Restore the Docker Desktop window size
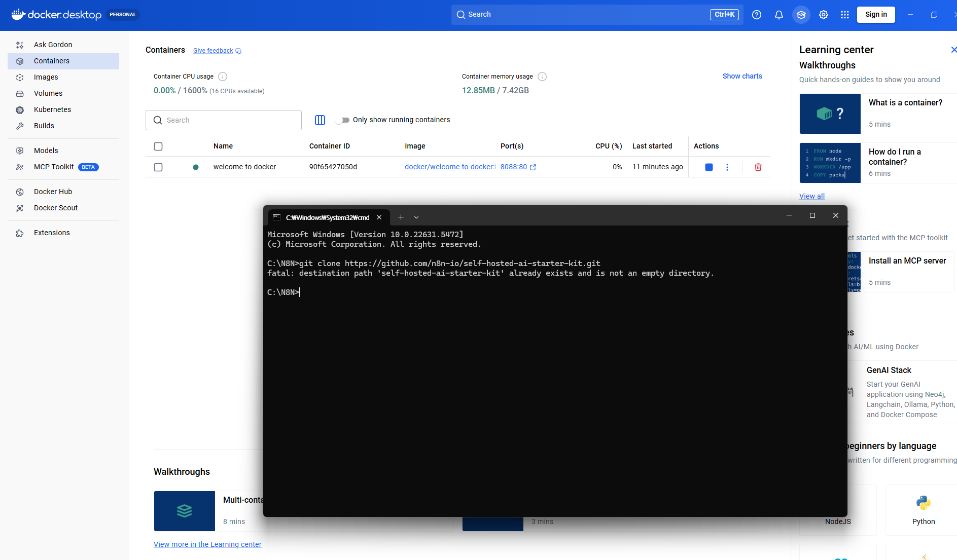Image resolution: width=957 pixels, height=560 pixels. click(934, 15)
